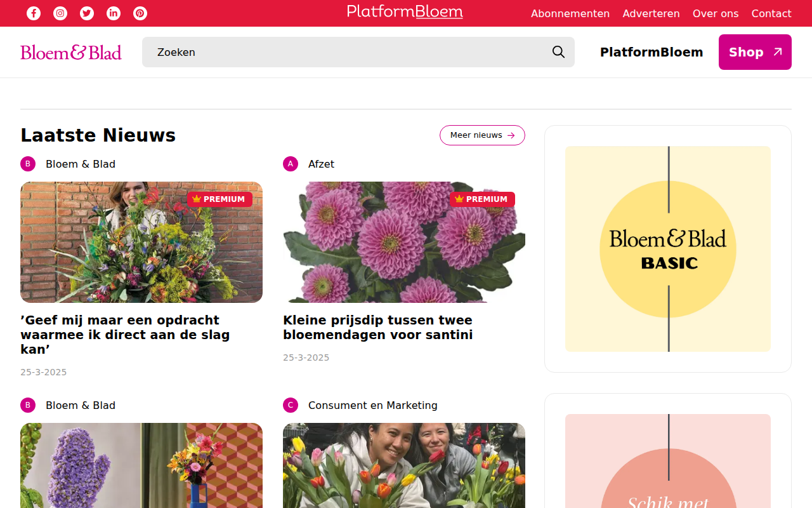Click Premium crown badge on santini image
This screenshot has height=508, width=812.
tap(482, 199)
